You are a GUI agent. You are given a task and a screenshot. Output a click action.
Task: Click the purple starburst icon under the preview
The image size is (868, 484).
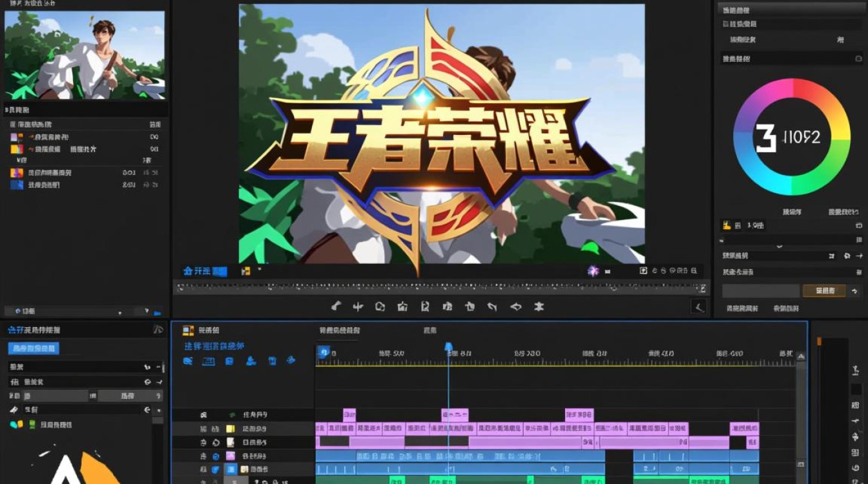tap(593, 271)
